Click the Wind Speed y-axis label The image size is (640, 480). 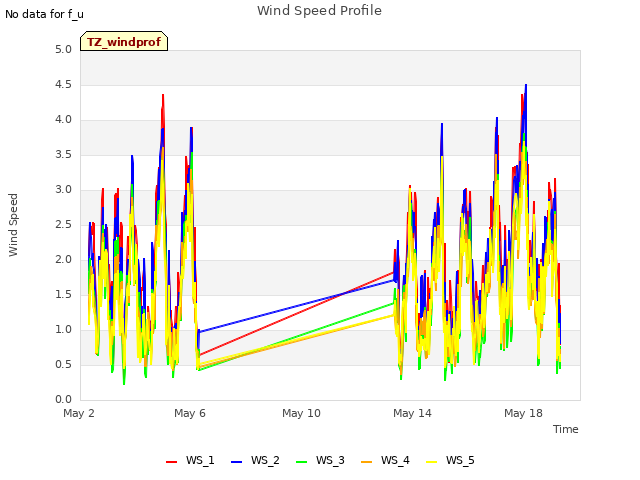click(13, 225)
